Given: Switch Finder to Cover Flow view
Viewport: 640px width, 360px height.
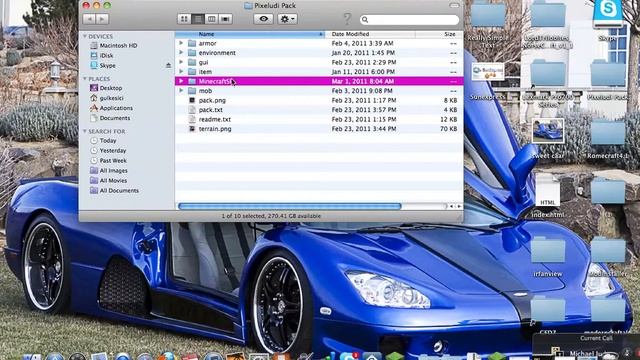Looking at the screenshot, I should tap(225, 19).
